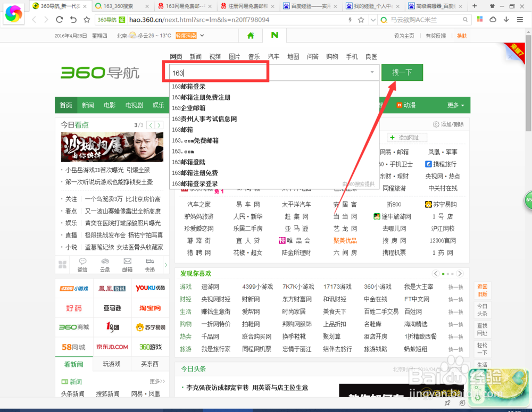Open the 云盘 shortcut icon

tap(105, 265)
